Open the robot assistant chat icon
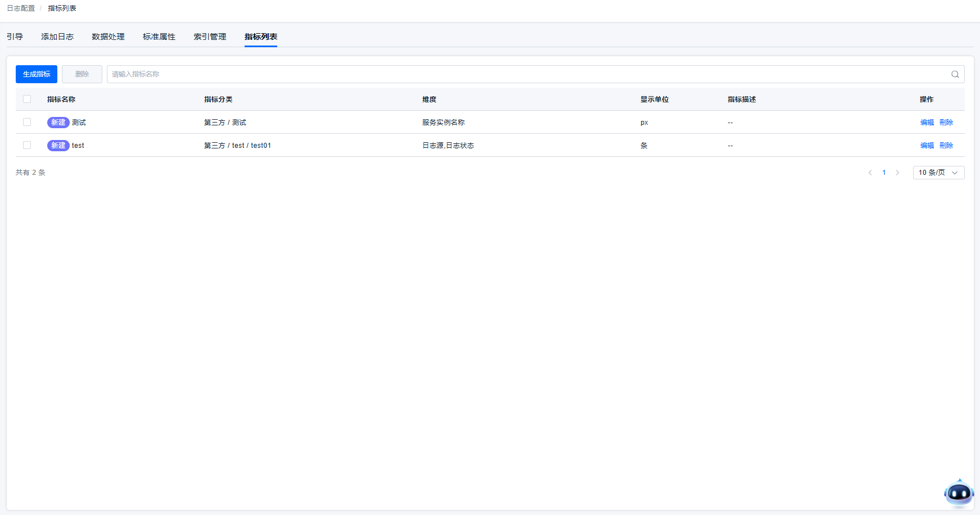Image resolution: width=980 pixels, height=515 pixels. pyautogui.click(x=959, y=493)
